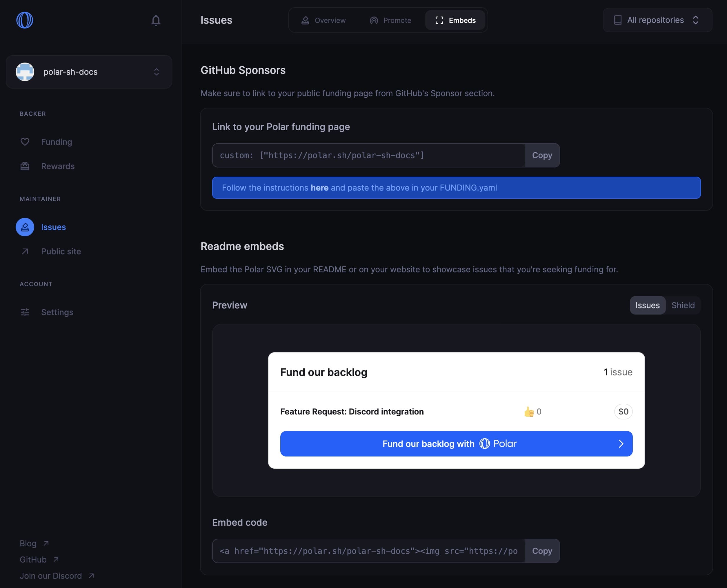Click the Promote tab icon

coord(373,19)
